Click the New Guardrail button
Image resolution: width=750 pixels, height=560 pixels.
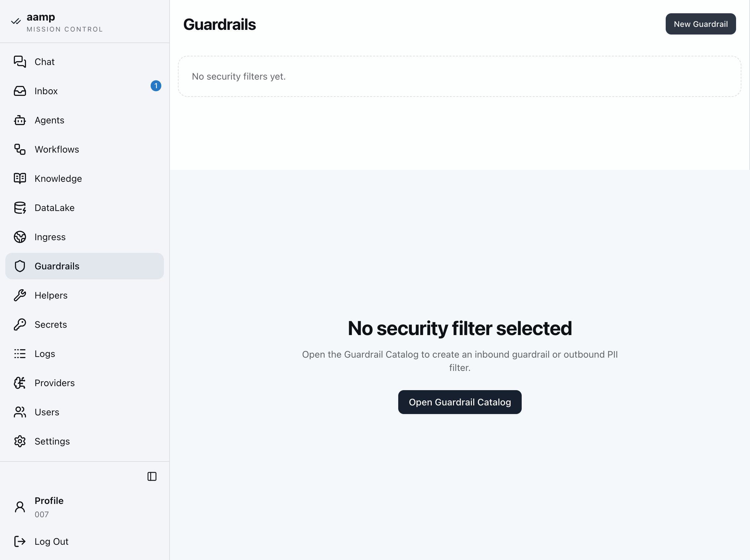coord(701,24)
